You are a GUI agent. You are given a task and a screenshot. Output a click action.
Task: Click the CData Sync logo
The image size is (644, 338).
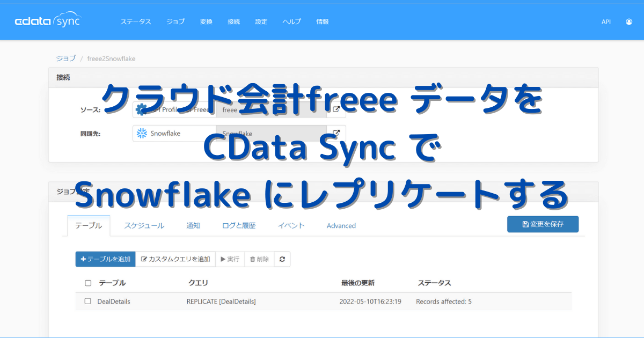coord(48,21)
